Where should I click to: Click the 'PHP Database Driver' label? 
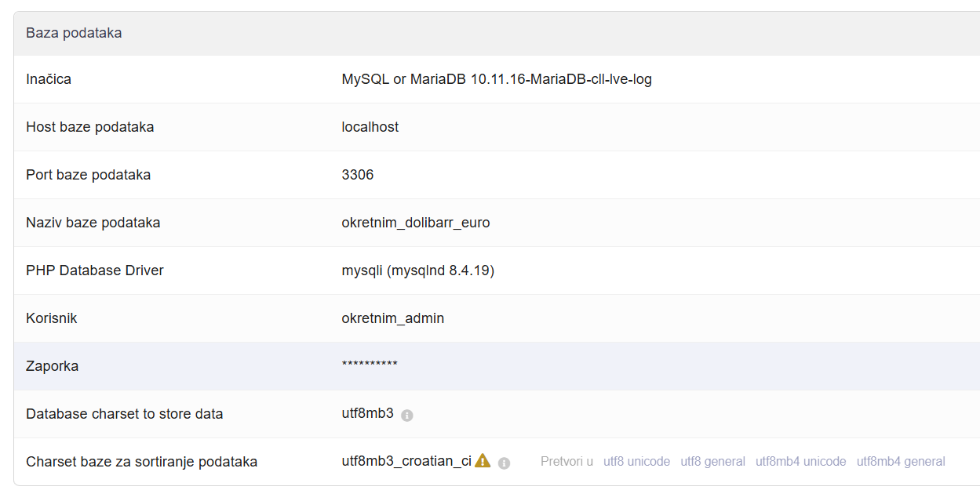tap(94, 270)
